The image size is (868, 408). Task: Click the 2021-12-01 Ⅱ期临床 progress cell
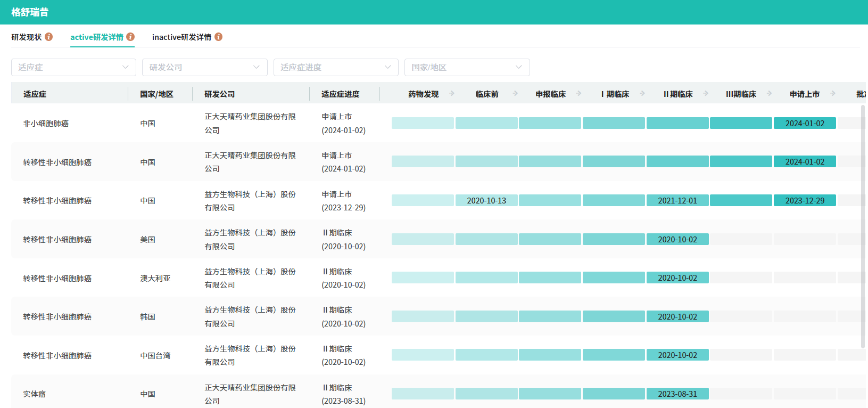pos(677,201)
